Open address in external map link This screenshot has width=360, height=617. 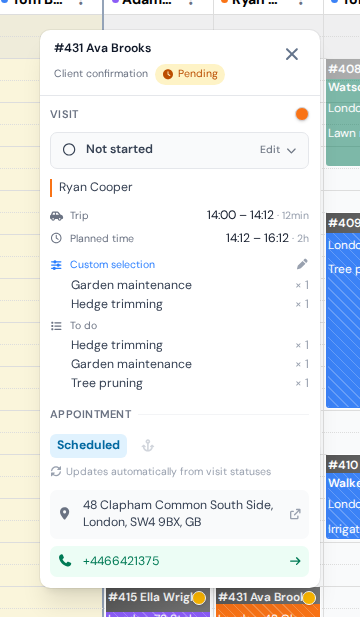pos(295,514)
